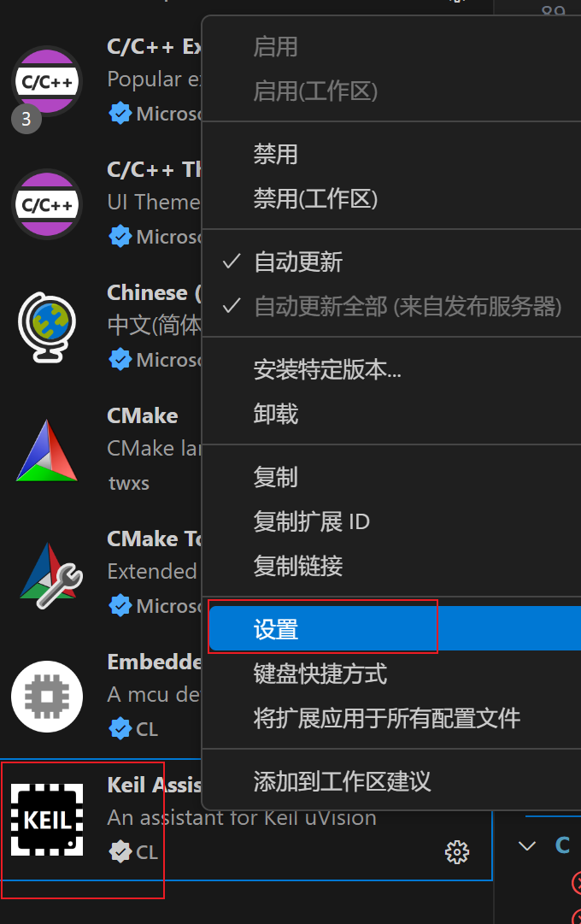Screen dimensions: 581x924
Task: Click the CMake Tools wrench icon
Action: tap(50, 575)
